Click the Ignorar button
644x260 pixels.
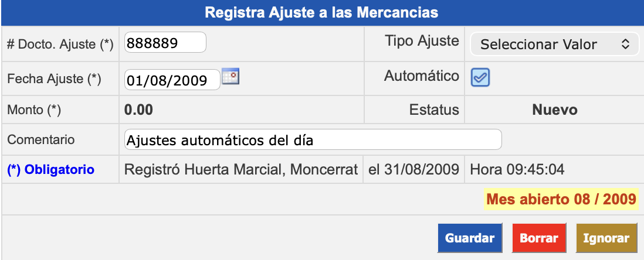[606, 238]
